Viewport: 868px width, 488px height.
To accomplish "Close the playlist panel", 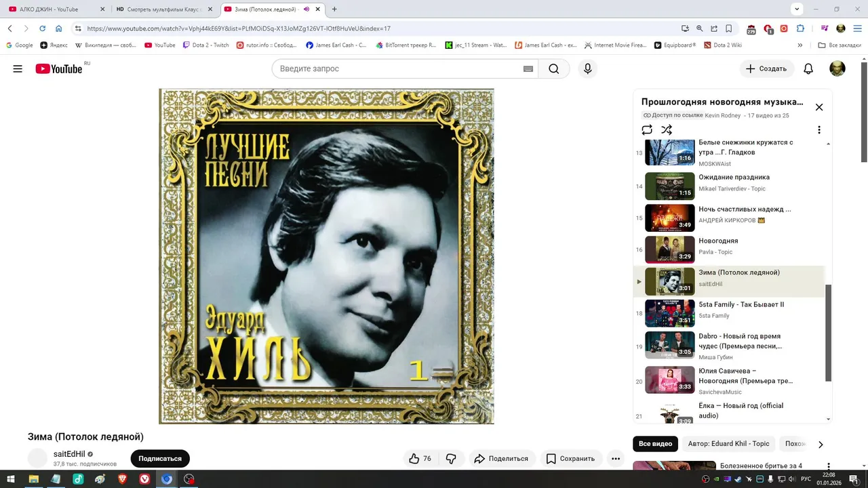I will tap(819, 107).
